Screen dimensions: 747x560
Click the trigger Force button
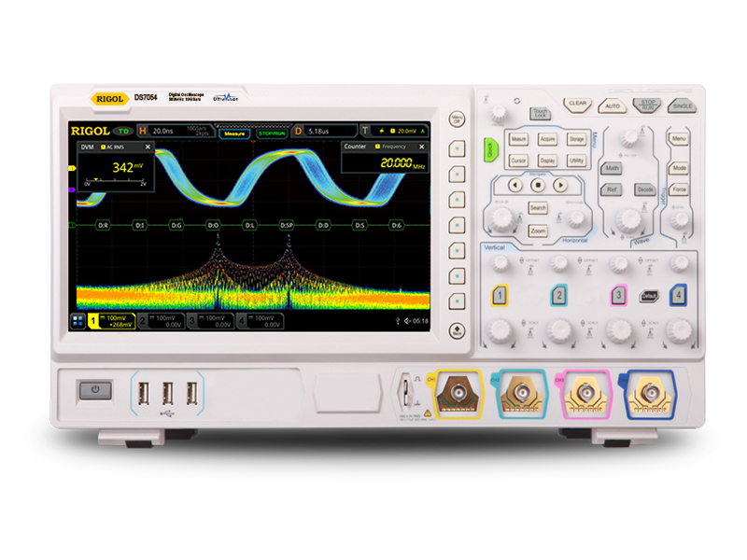click(x=679, y=189)
